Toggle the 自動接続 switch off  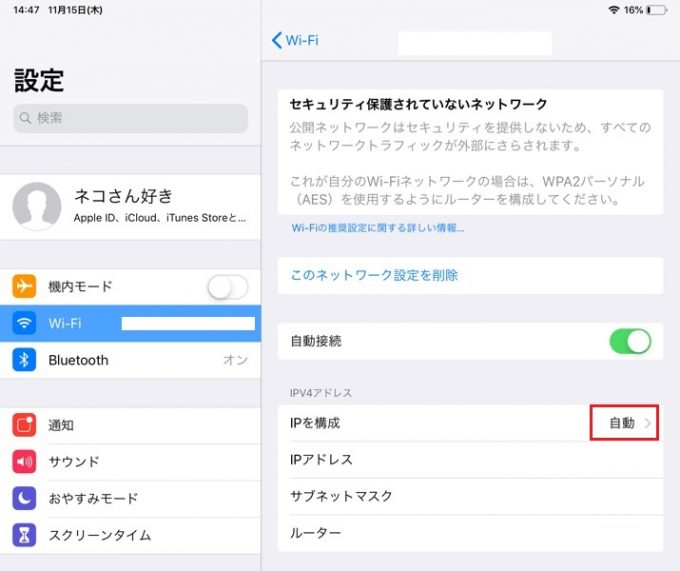[x=630, y=341]
